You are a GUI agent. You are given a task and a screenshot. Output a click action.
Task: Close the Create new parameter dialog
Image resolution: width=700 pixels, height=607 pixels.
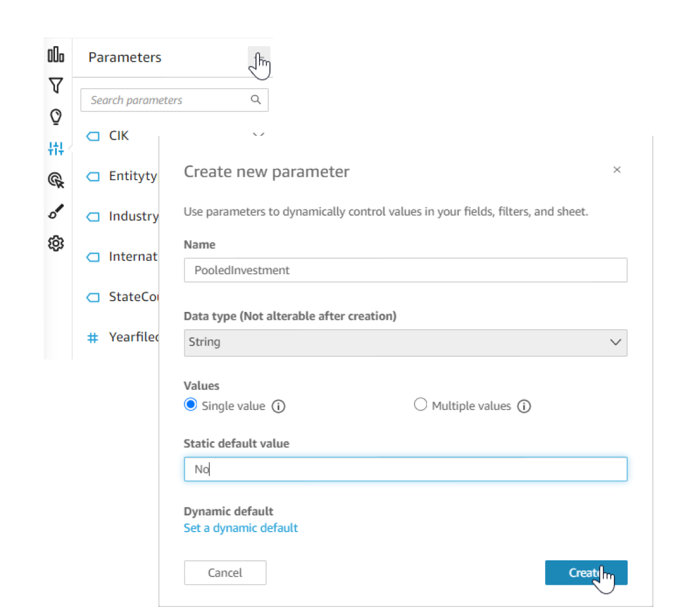tap(617, 170)
